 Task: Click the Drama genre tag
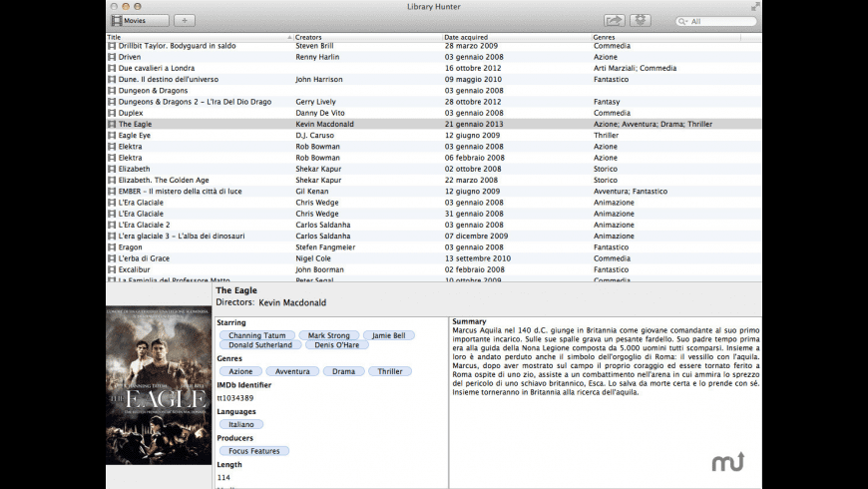pos(344,371)
